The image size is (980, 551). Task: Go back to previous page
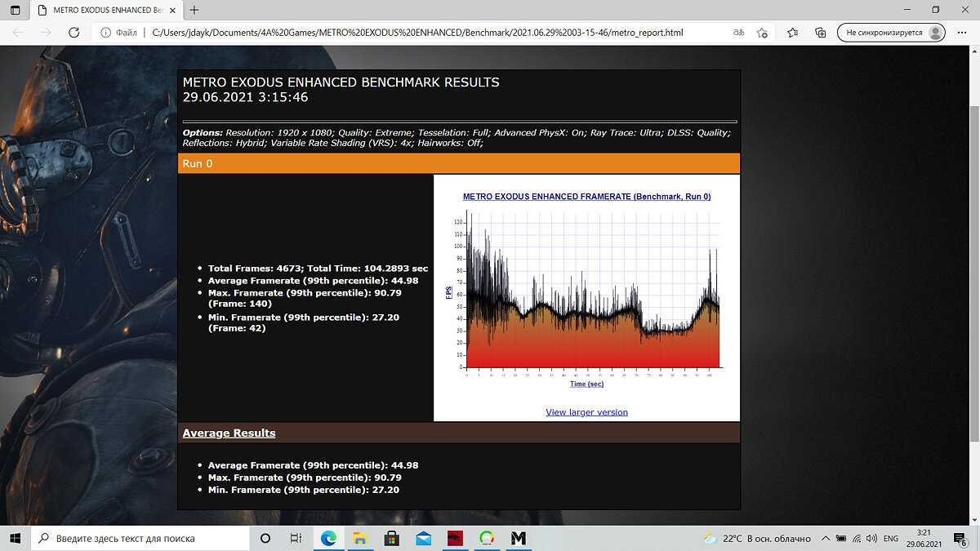coord(18,33)
